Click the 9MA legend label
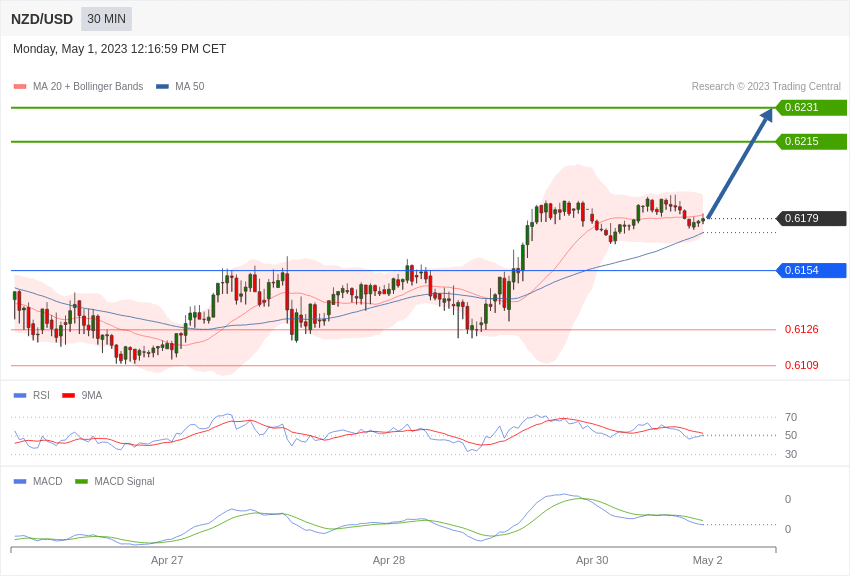This screenshot has width=850, height=576. point(92,396)
